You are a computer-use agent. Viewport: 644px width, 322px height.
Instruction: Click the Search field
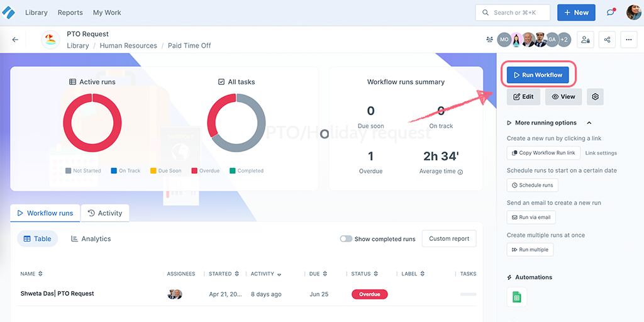point(513,13)
